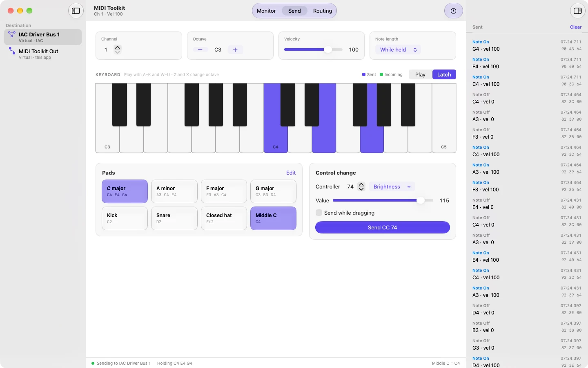Select the B3 · vel 0 log entry

[x=527, y=327]
